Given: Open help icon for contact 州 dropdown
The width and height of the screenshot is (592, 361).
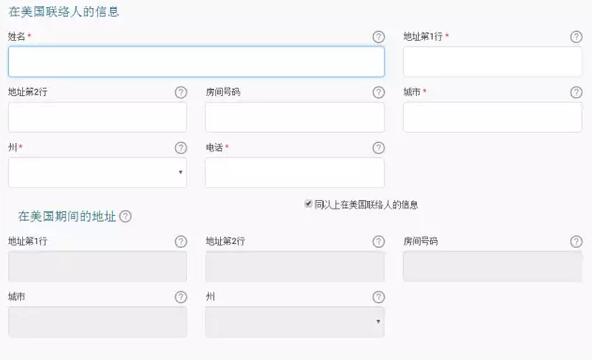Looking at the screenshot, I should point(181,148).
